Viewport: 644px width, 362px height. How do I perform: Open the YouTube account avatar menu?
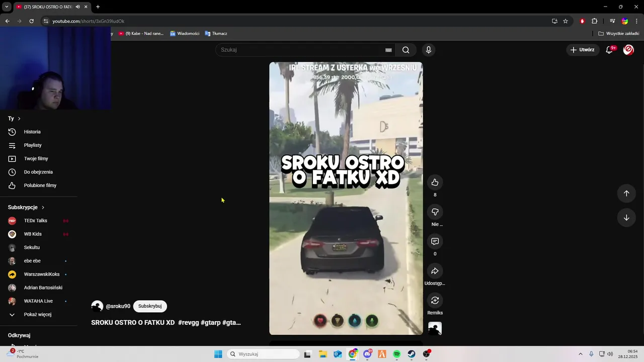pyautogui.click(x=628, y=50)
